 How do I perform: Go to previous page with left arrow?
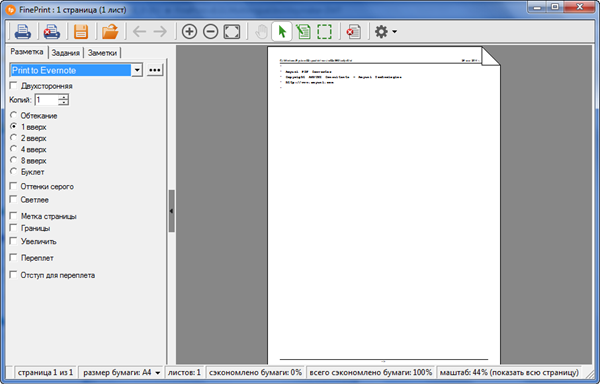click(x=139, y=31)
